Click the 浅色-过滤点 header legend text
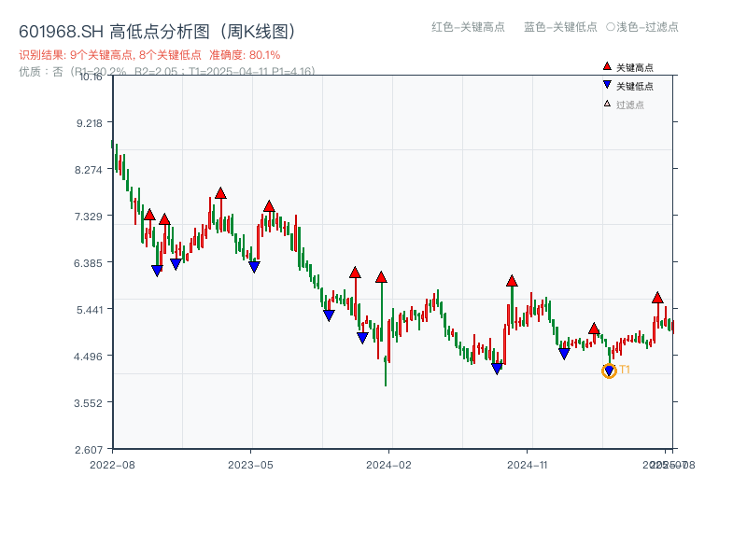 click(642, 27)
